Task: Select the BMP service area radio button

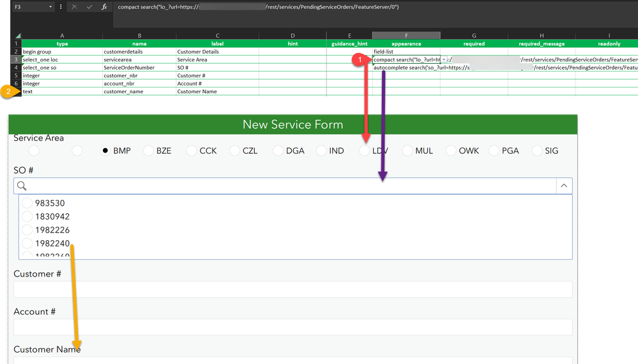Action: point(105,151)
